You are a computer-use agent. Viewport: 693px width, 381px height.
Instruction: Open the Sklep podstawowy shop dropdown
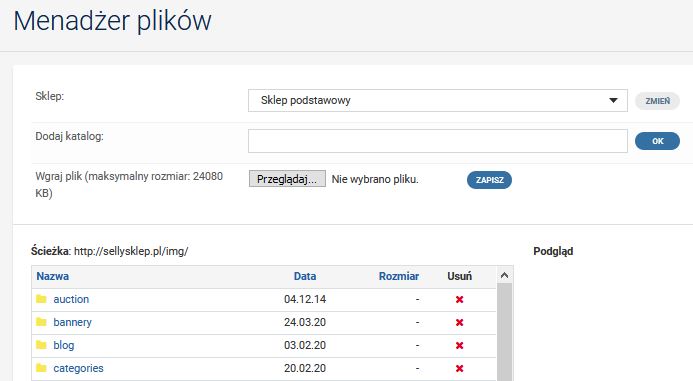[438, 100]
